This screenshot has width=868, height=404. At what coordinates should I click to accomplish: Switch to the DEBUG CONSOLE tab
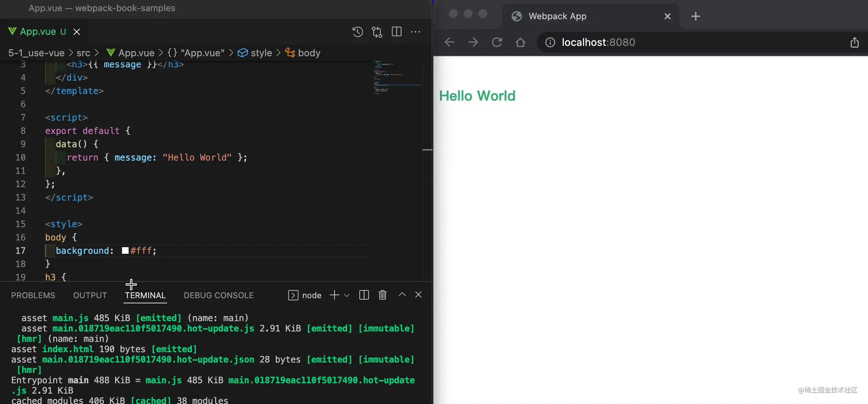click(x=218, y=295)
